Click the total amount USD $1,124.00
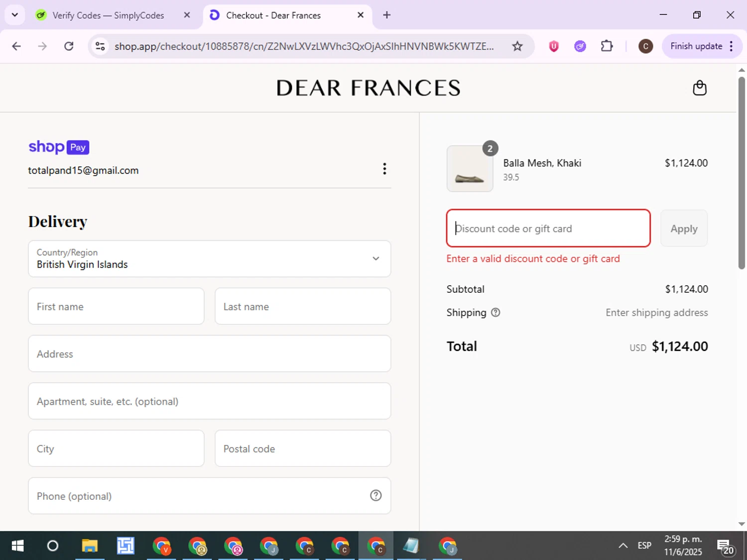The width and height of the screenshot is (747, 560). [669, 346]
